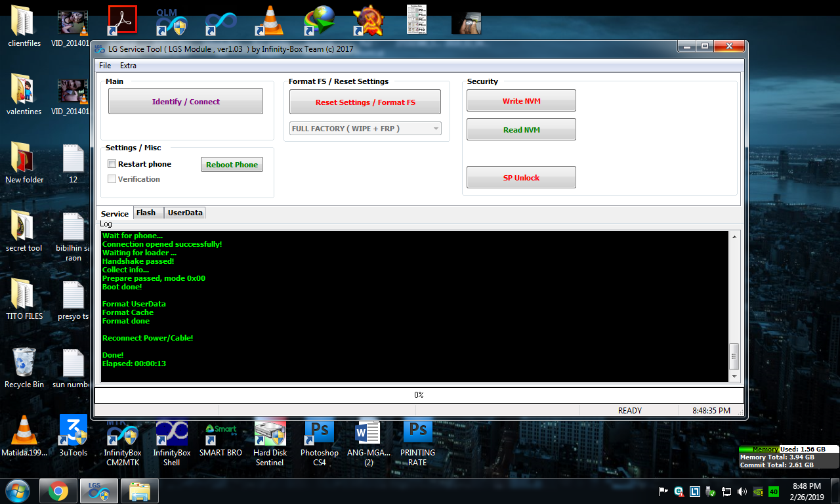The image size is (840, 504).
Task: Select the secret tool folder icon
Action: pyautogui.click(x=24, y=231)
